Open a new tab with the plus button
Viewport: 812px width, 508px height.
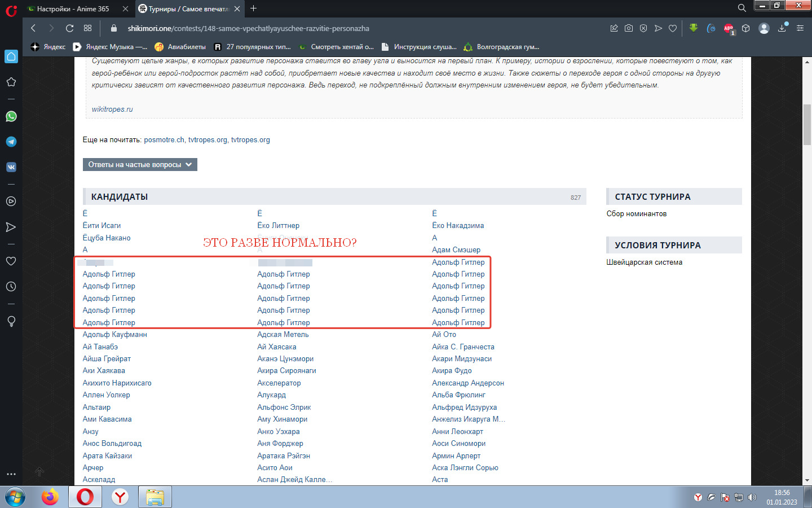pyautogui.click(x=253, y=8)
